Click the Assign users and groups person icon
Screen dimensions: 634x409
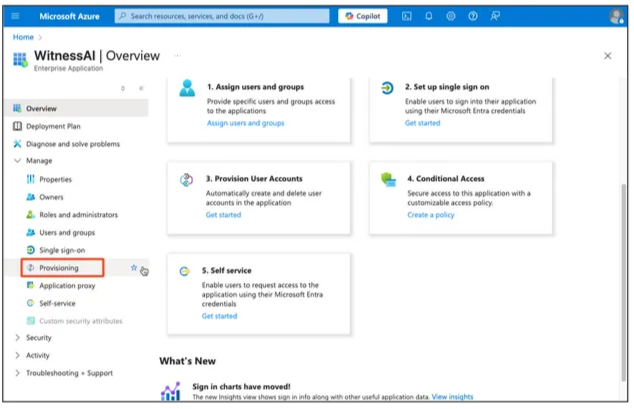click(187, 88)
